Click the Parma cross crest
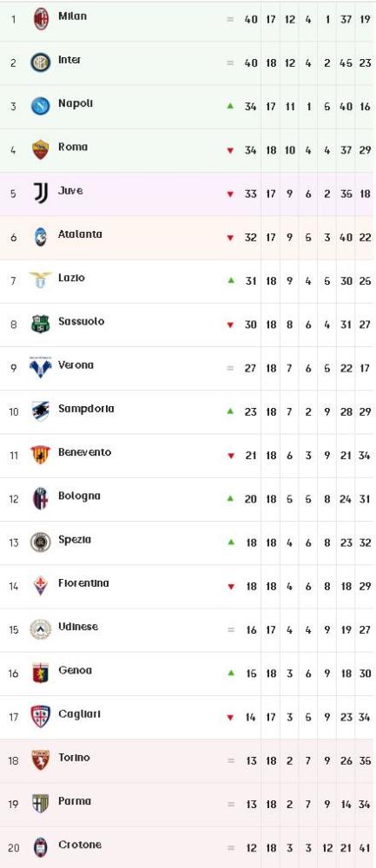Image resolution: width=376 pixels, height=868 pixels. [41, 803]
